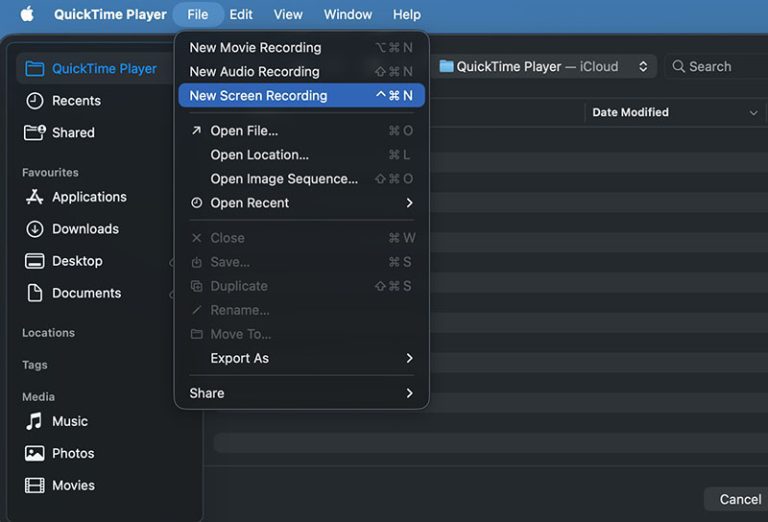Click in the Search field
This screenshot has width=768, height=522.
tap(716, 67)
